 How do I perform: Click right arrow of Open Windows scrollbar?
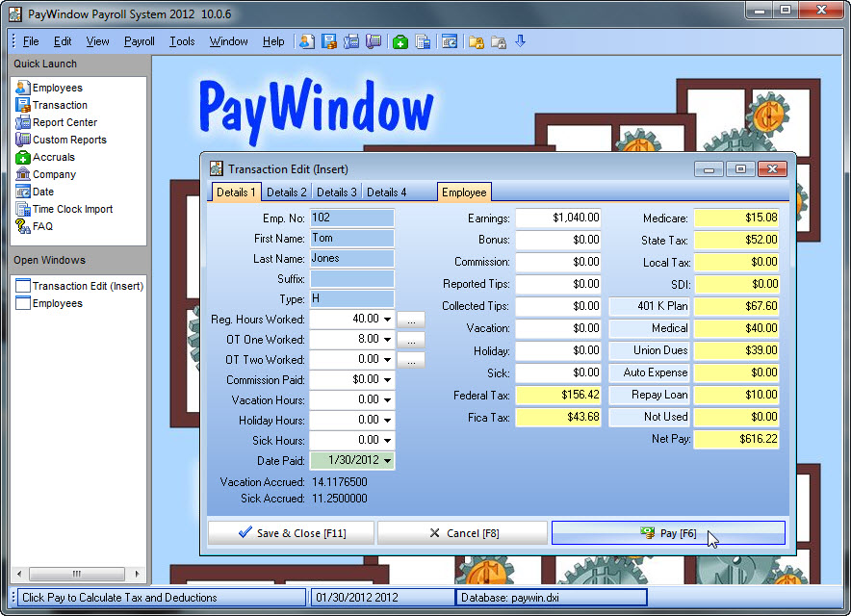pos(137,574)
